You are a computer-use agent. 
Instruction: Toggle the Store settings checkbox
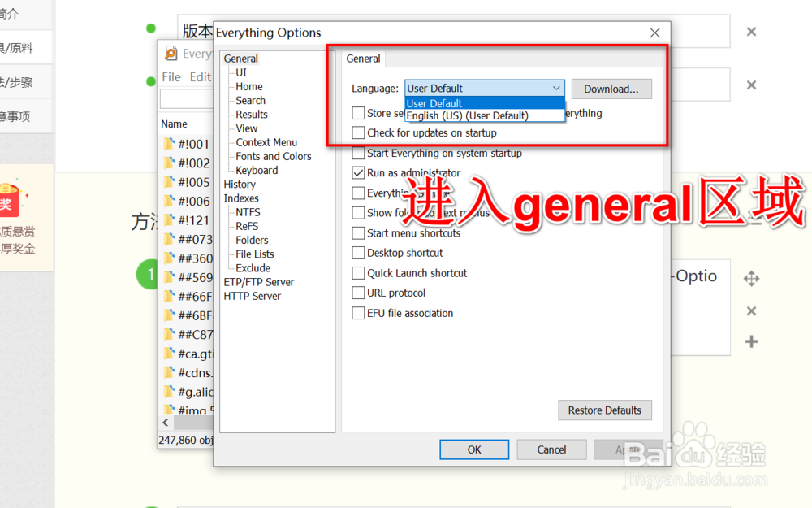pos(358,113)
